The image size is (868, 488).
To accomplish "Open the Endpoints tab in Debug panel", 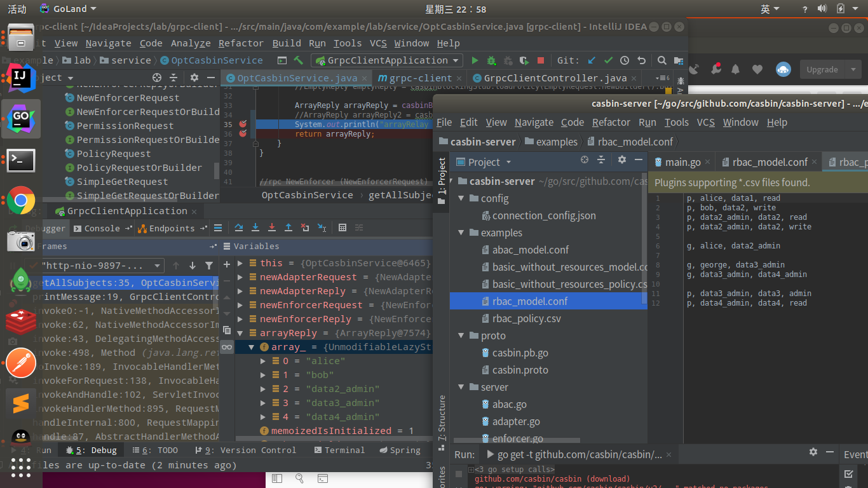I will [172, 228].
